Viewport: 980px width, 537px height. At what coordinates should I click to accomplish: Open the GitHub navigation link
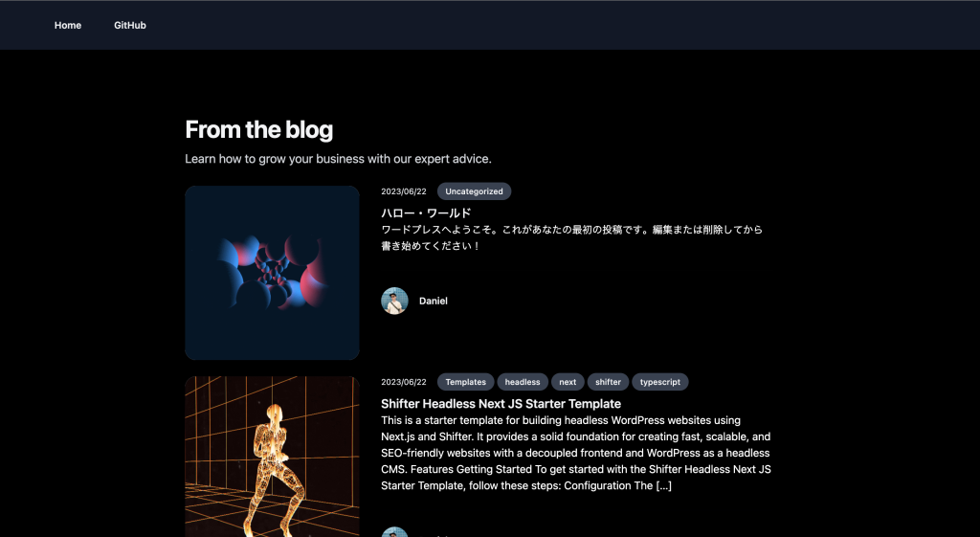click(130, 25)
